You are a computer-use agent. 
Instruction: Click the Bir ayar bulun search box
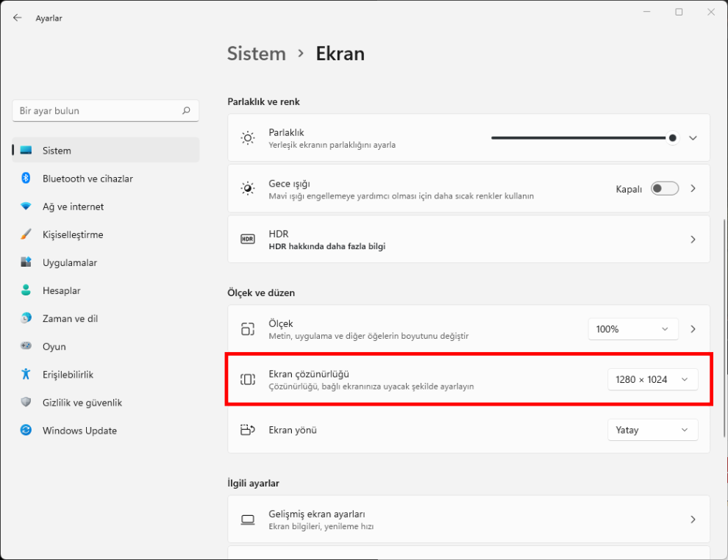pos(98,111)
